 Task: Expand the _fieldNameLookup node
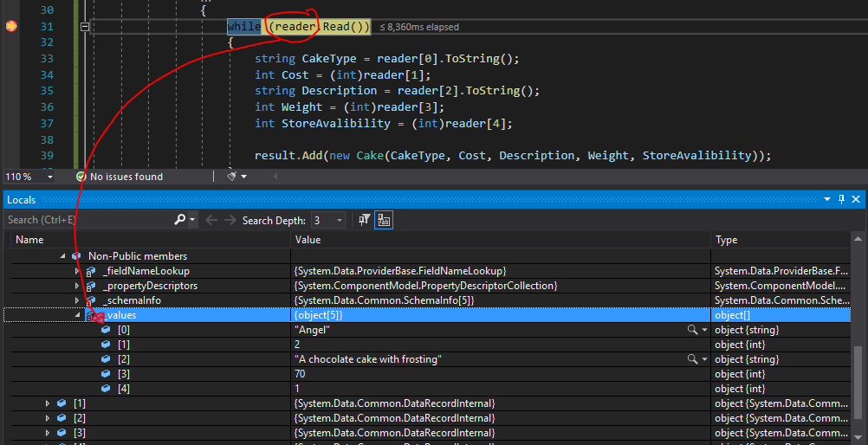pos(77,271)
